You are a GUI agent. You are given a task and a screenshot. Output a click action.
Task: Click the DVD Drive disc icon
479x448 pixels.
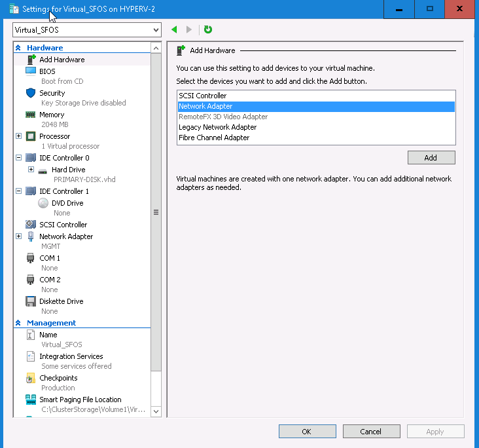pos(43,203)
